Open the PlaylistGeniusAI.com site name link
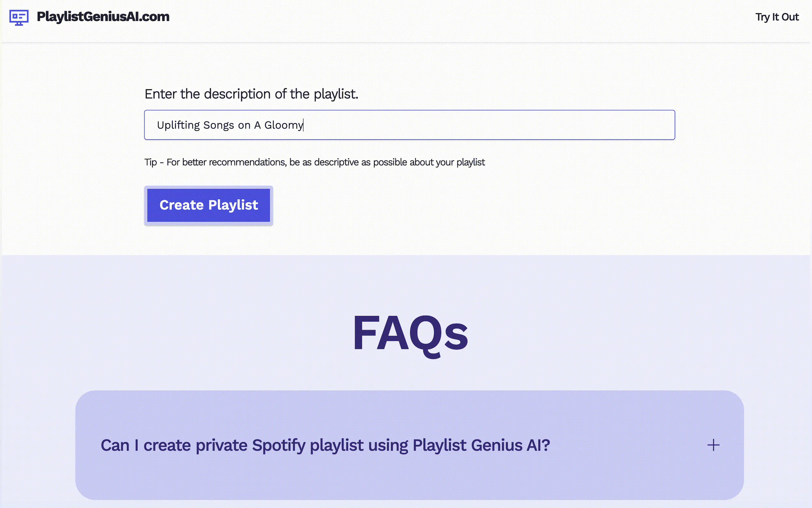Image resolution: width=812 pixels, height=508 pixels. (103, 17)
